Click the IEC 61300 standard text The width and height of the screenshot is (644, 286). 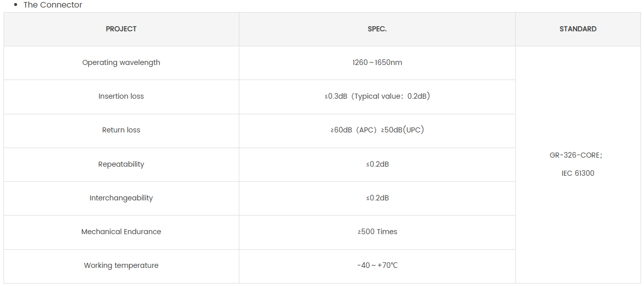578,174
